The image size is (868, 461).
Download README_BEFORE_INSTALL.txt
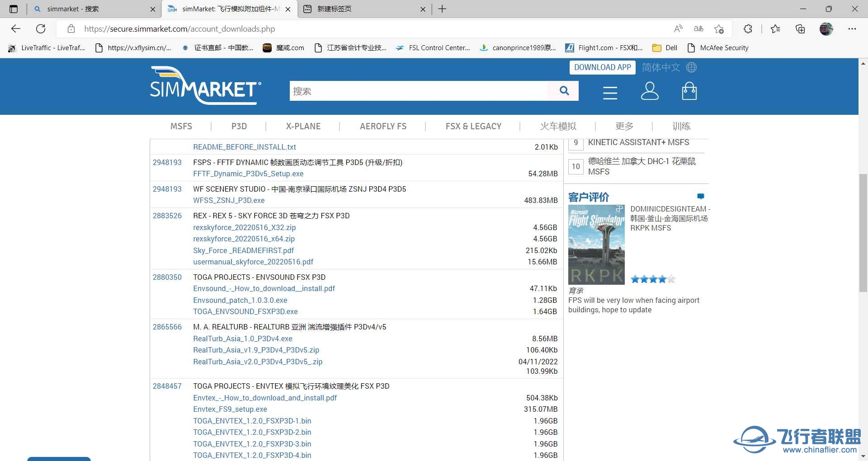click(x=245, y=147)
